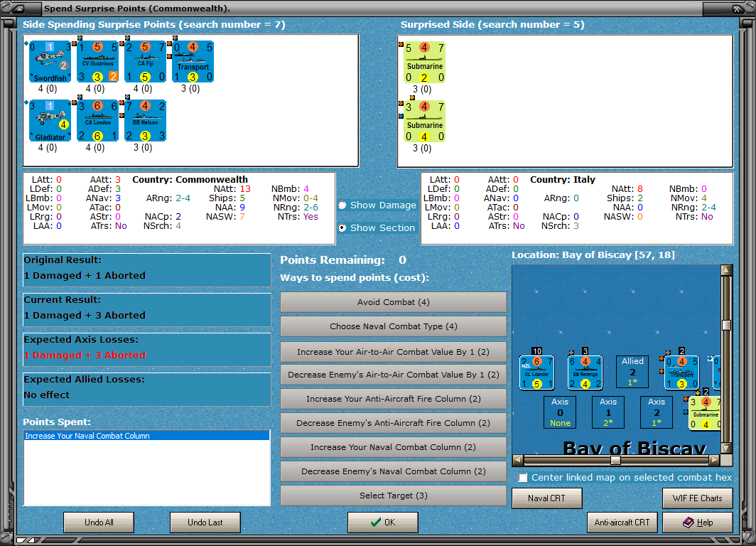Select the Gladiator aircraft counter
Screen dimensions: 756x546
[x=50, y=121]
